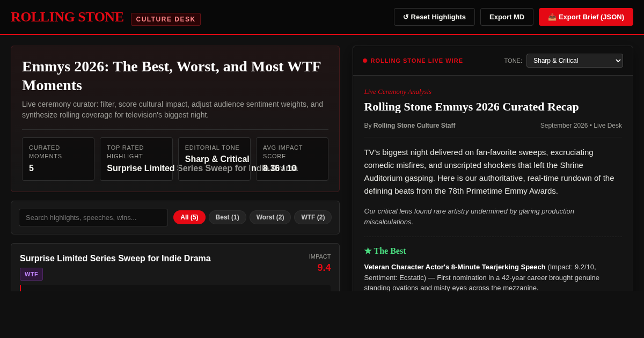Select the Curated Moments stat card
644x338 pixels.
pyautogui.click(x=58, y=159)
